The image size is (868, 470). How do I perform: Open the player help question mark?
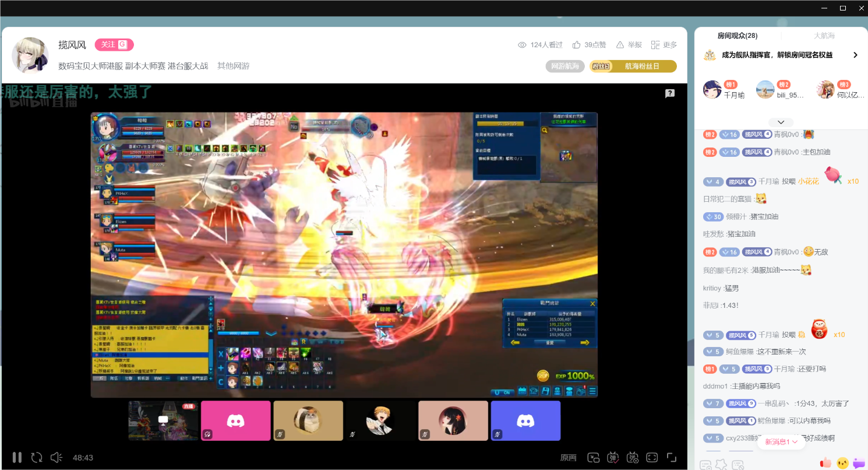tap(670, 93)
